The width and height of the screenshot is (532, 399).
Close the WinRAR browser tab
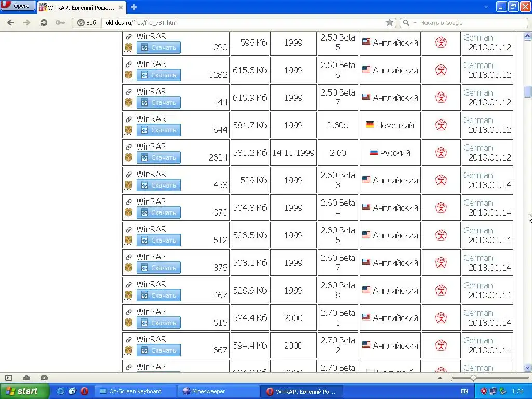pyautogui.click(x=121, y=7)
